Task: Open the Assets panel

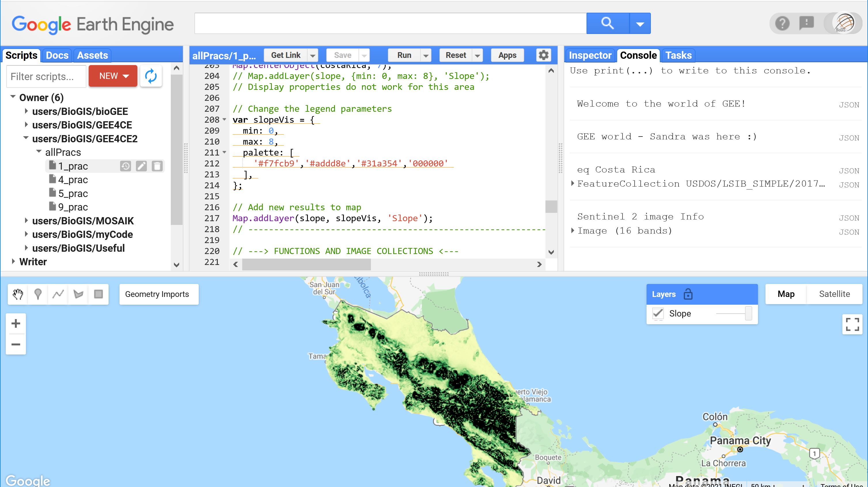Action: tap(92, 55)
